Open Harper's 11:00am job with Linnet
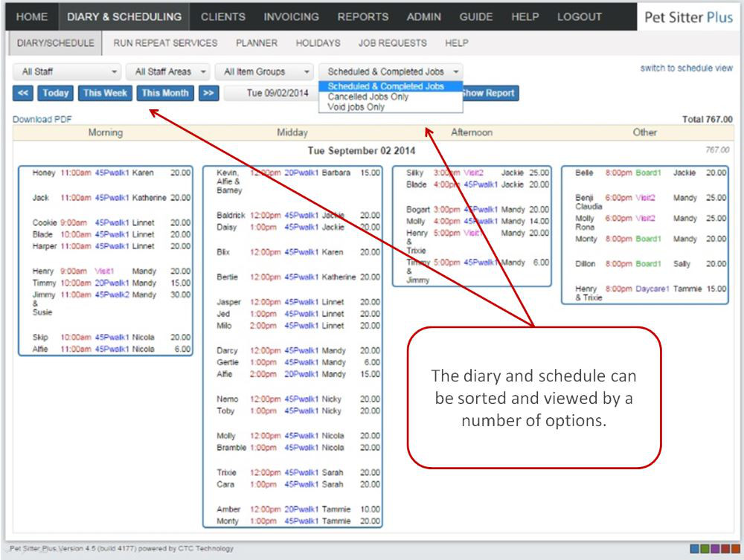744x560 pixels. (x=111, y=246)
